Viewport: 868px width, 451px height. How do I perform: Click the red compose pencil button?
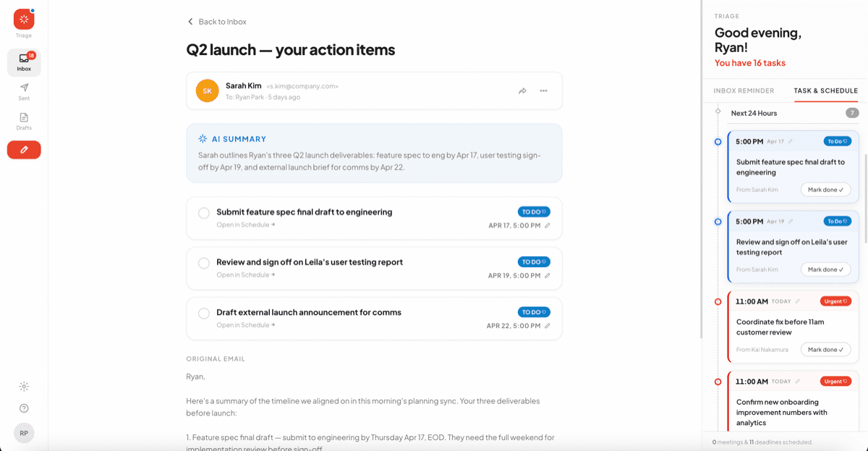click(24, 150)
